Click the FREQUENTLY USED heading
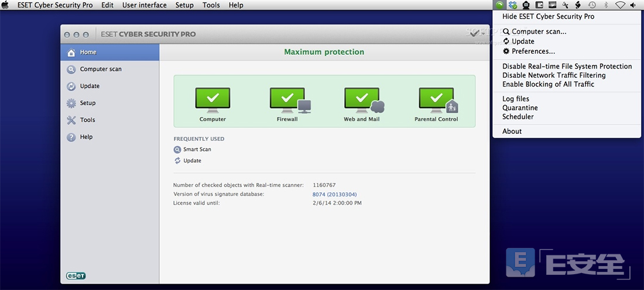Screen dimensions: 644x290 click(x=199, y=139)
